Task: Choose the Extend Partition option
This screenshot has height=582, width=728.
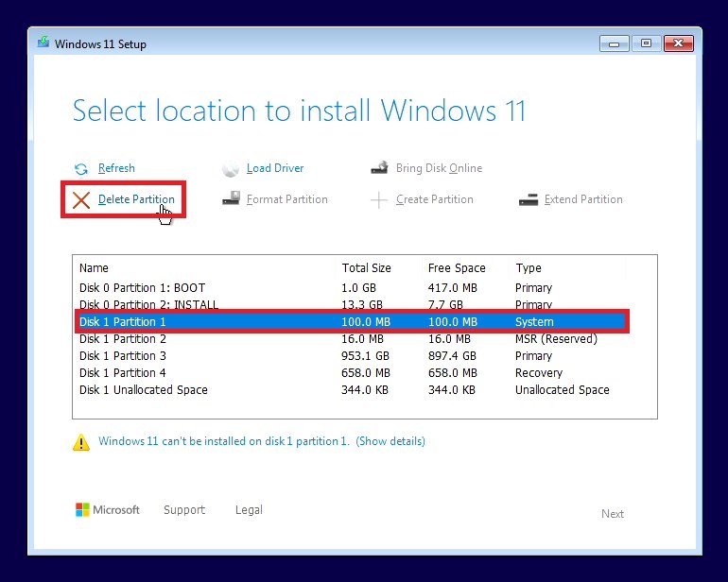Action: 583,199
